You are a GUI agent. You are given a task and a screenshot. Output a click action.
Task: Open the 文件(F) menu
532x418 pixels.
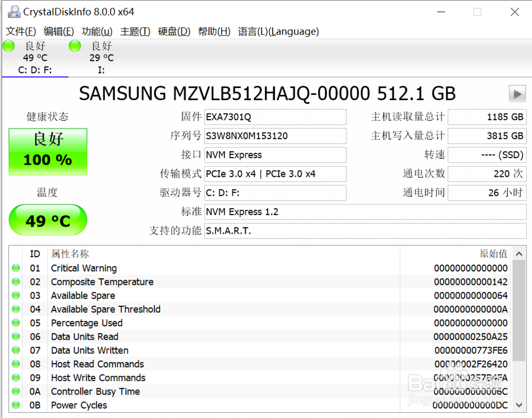(x=21, y=31)
